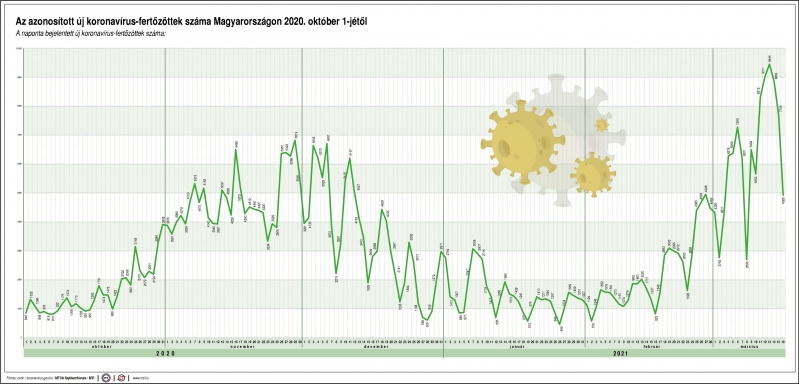Click the tiny yellow coronavirus illustration
Image resolution: width=799 pixels, height=384 pixels.
602,125
